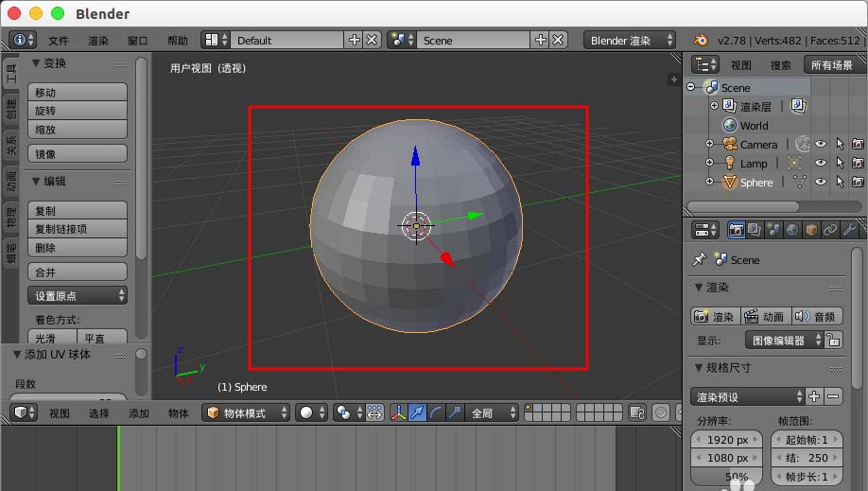Viewport: 868px width, 491px height.
Task: Delete the current Scene with X icon
Action: (x=558, y=40)
